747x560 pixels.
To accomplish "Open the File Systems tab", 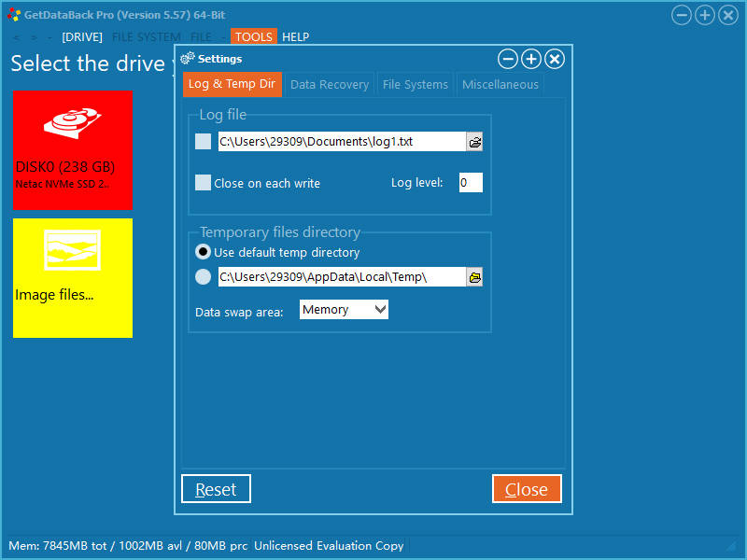I will click(x=415, y=84).
